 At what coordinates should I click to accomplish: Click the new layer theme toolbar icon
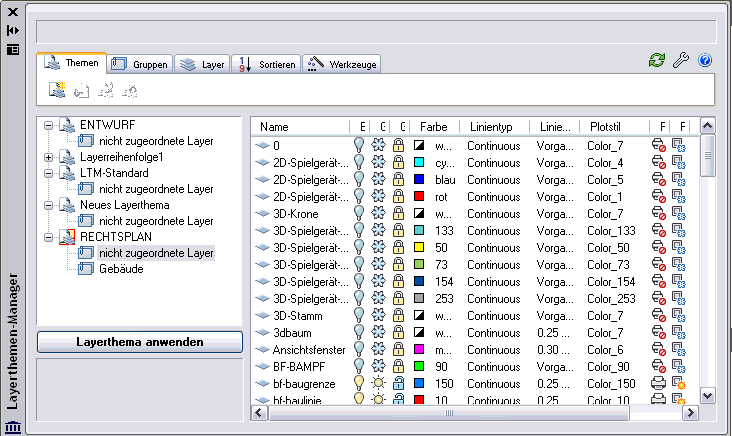pyautogui.click(x=57, y=90)
